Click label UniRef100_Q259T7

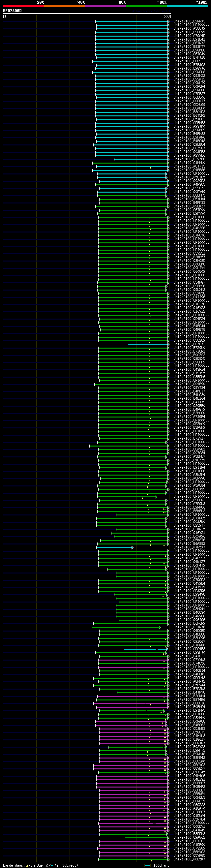[190, 526]
